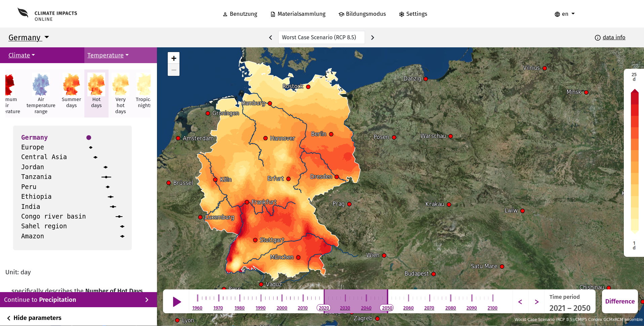This screenshot has height=326, width=644.
Task: Jump to 2000 on the timeline
Action: point(282,308)
